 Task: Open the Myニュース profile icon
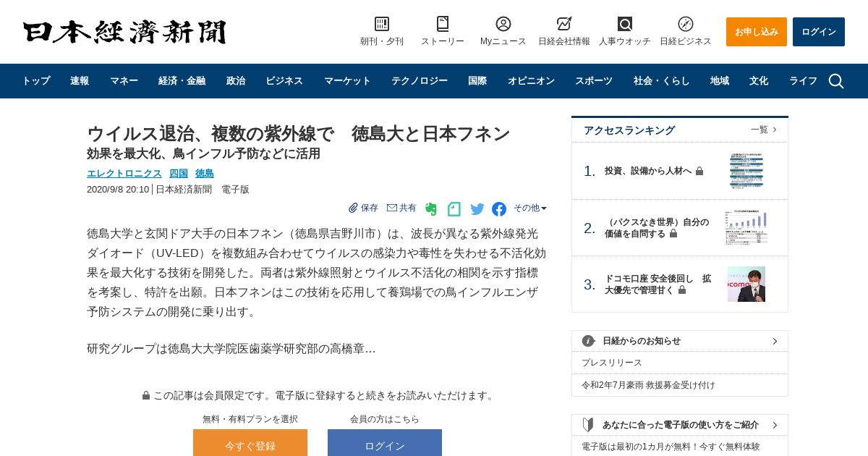503,24
